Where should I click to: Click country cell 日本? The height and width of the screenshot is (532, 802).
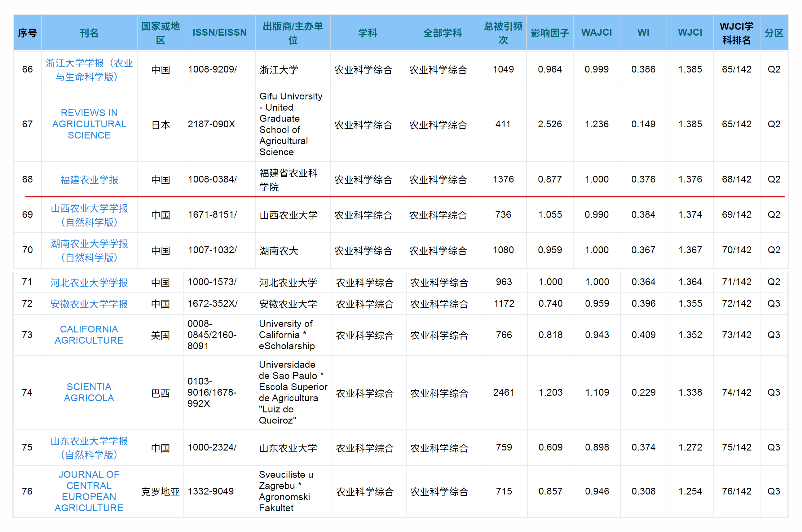pyautogui.click(x=161, y=125)
